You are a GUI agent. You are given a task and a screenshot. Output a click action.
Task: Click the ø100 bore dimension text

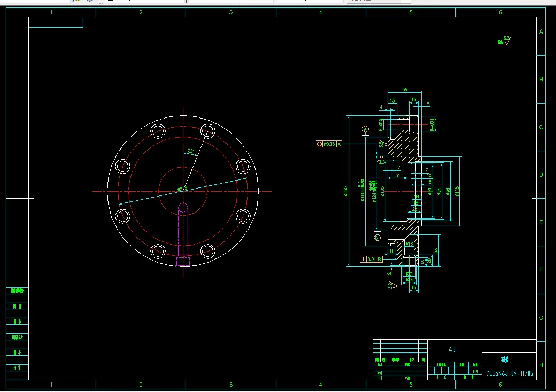point(382,191)
